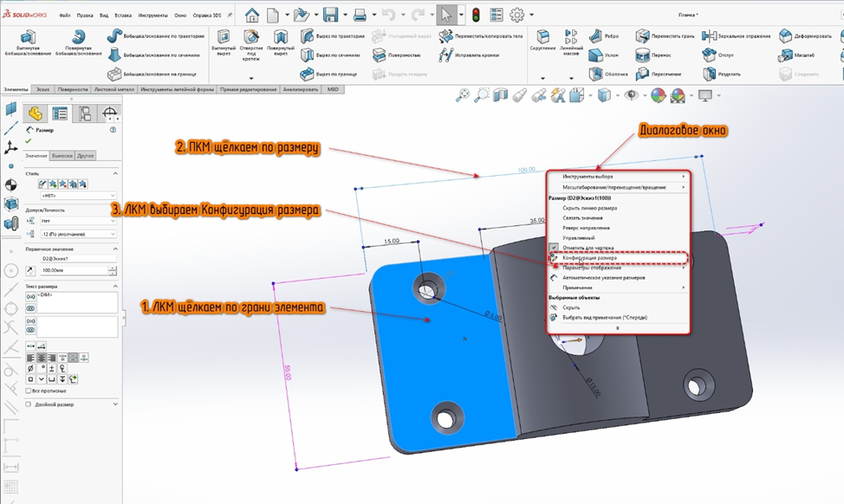Image resolution: width=844 pixels, height=504 pixels.
Task: Click Zoom to Fit view icon
Action: [x=463, y=96]
